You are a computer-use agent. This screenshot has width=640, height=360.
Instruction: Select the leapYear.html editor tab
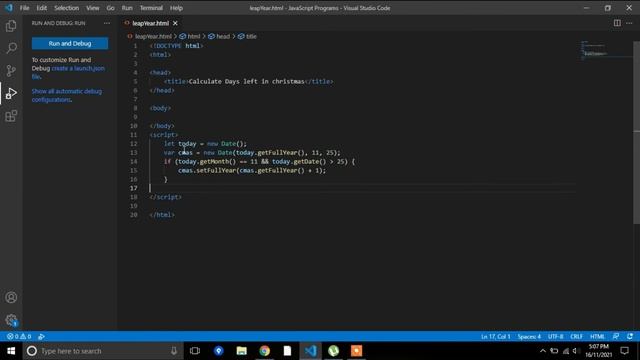tap(151, 23)
